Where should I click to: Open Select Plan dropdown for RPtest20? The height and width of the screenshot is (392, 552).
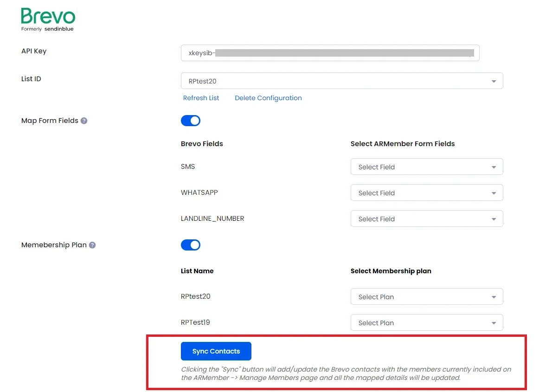[427, 297]
